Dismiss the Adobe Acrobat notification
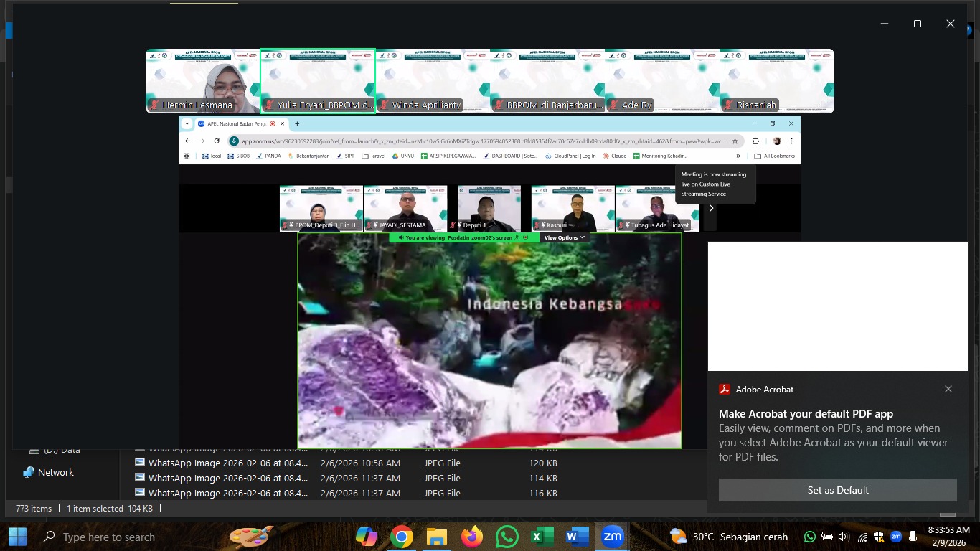The width and height of the screenshot is (980, 551). [x=948, y=389]
